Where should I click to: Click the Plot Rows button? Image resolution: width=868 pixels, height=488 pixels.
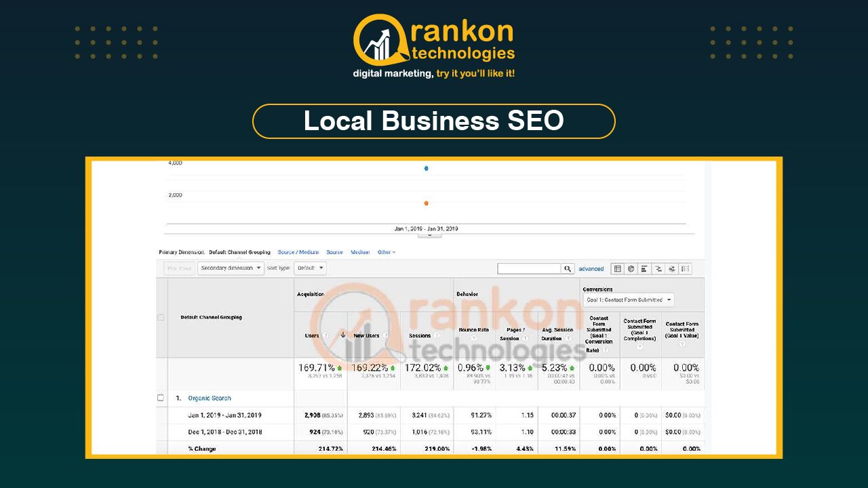(179, 268)
